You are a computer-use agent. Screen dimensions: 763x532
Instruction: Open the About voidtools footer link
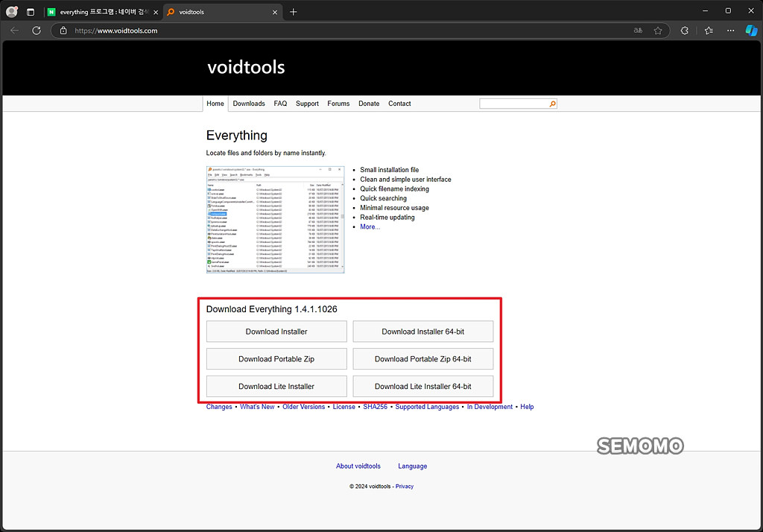[358, 466]
